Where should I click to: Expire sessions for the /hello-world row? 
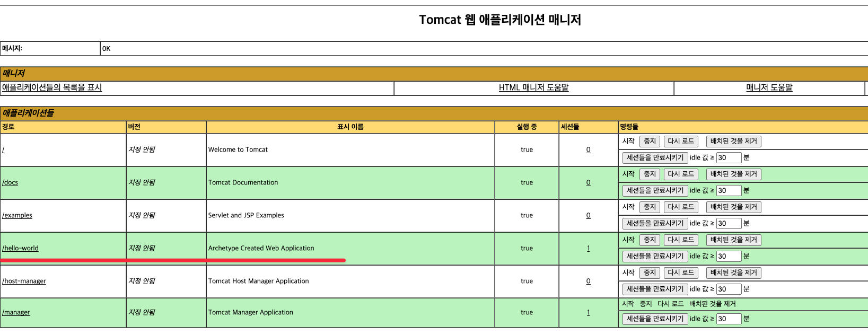tap(655, 257)
